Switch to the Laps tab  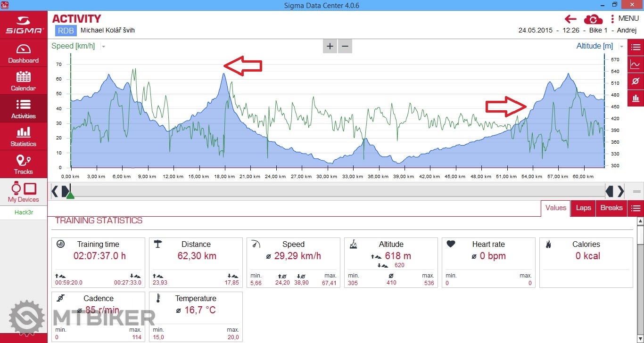click(583, 208)
